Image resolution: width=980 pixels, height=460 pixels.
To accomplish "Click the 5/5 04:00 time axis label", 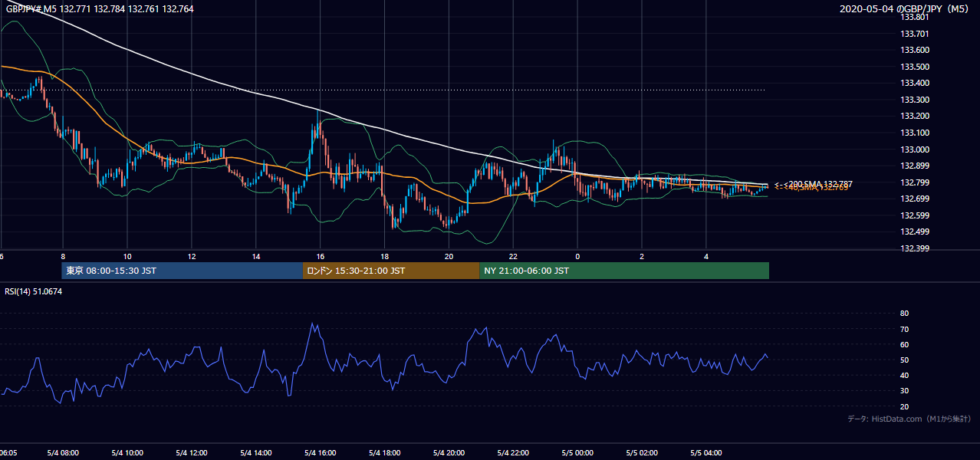I will (707, 453).
